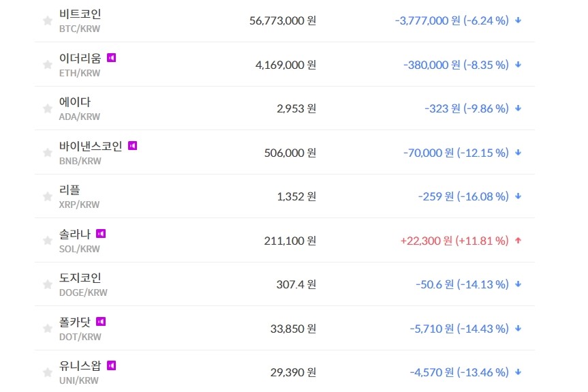Star 도지코인 as a favorite
The width and height of the screenshot is (588, 392).
(48, 284)
